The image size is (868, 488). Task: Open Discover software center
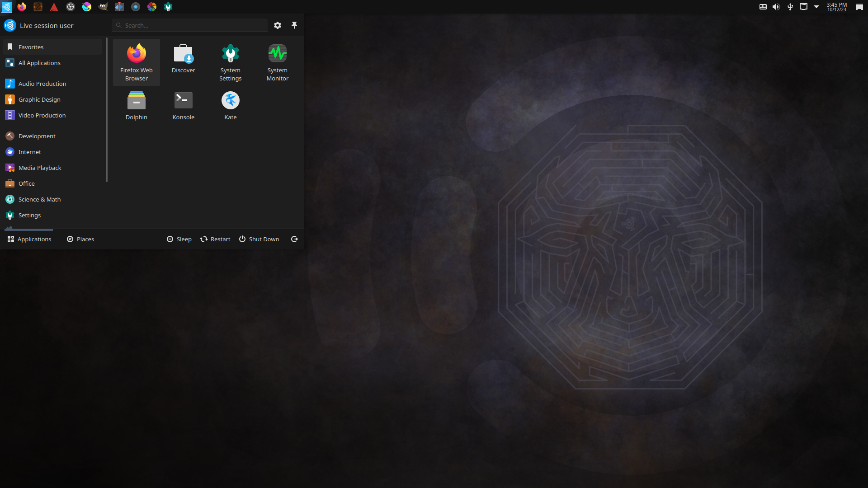183,62
